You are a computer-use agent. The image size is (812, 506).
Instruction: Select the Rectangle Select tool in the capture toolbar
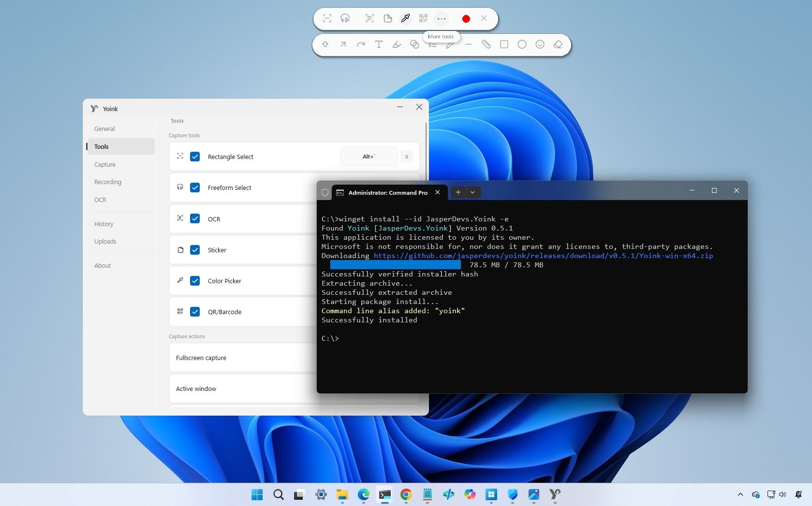coord(327,18)
